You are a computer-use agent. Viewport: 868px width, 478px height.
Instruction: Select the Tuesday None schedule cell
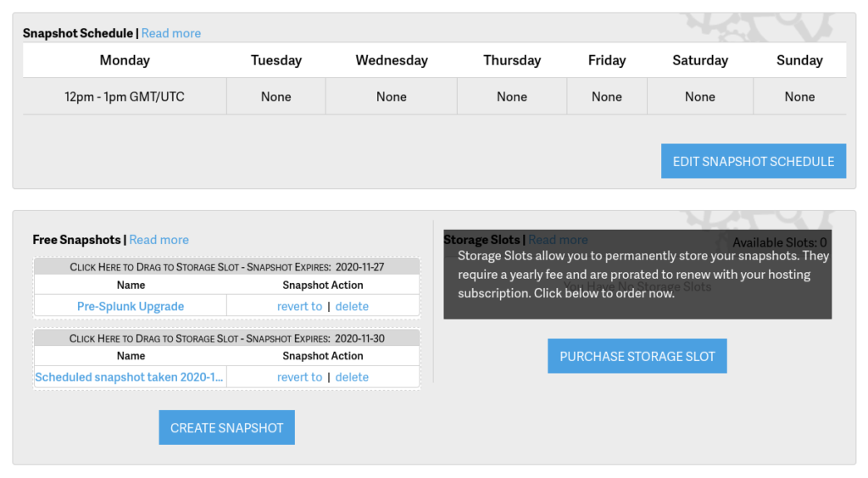tap(276, 97)
